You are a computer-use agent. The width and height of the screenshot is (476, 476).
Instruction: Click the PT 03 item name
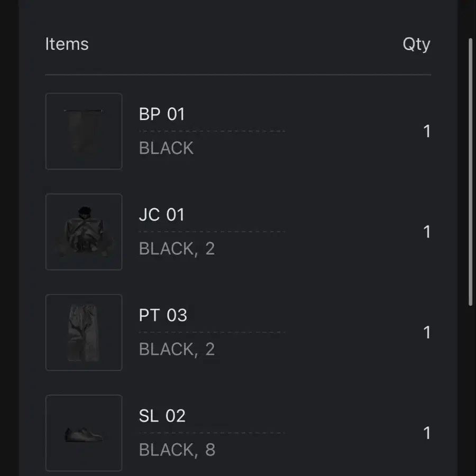(x=163, y=315)
